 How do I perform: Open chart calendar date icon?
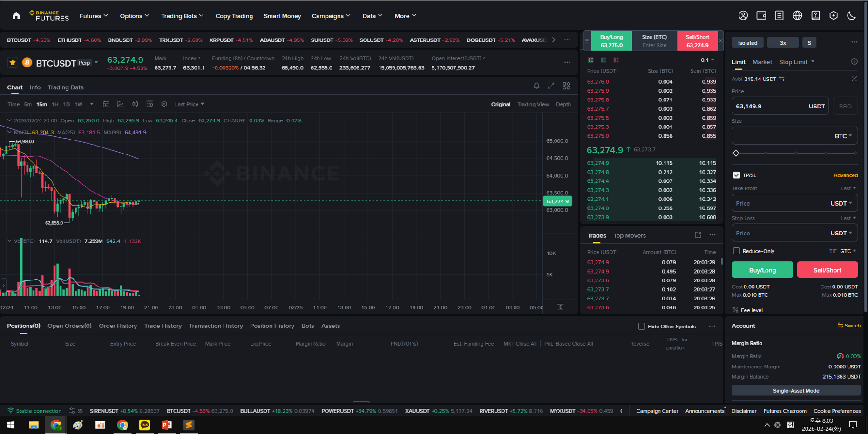point(106,104)
